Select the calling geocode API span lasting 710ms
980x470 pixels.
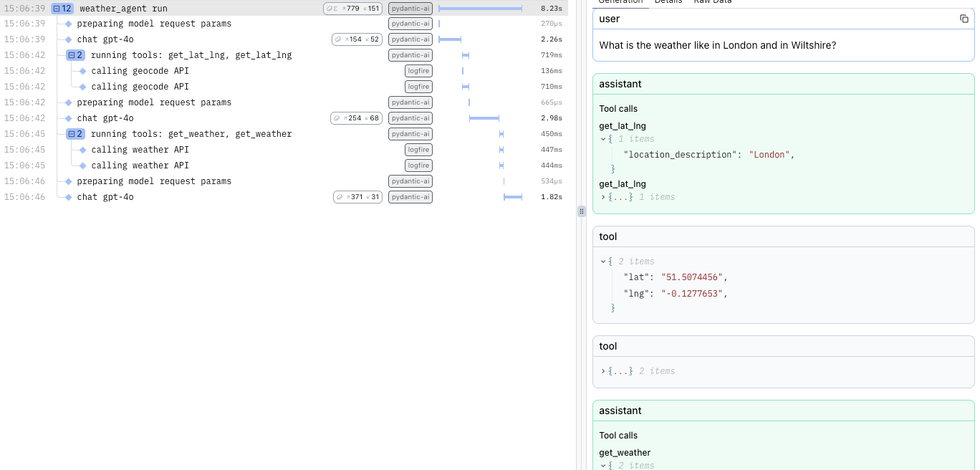[140, 87]
